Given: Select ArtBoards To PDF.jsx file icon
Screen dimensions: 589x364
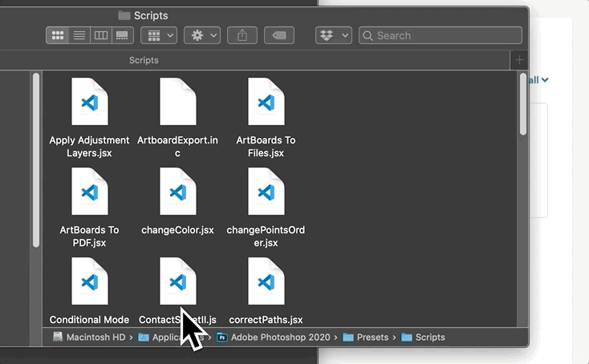Looking at the screenshot, I should tap(90, 192).
